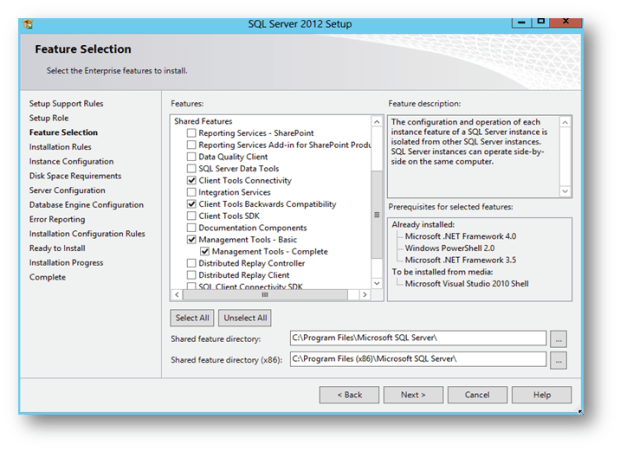Click the Select All button
This screenshot has width=620, height=451.
click(192, 318)
